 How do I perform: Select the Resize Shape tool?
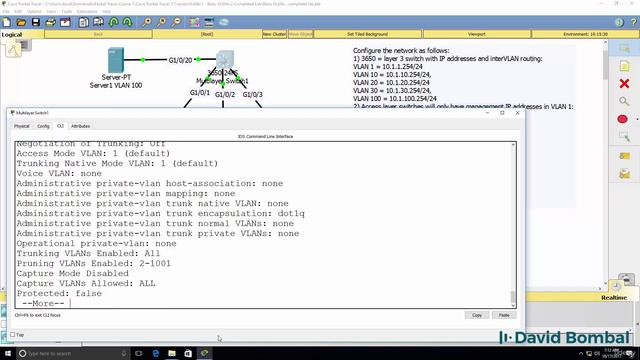click(x=624, y=136)
